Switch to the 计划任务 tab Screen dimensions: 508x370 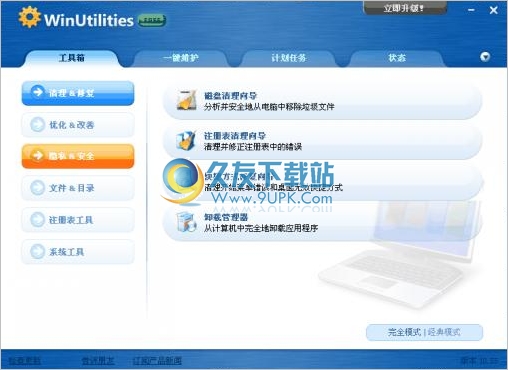click(x=288, y=58)
